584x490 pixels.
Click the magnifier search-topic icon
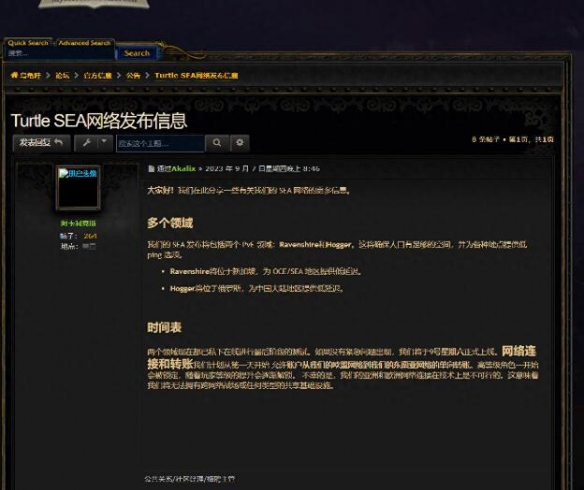(217, 143)
